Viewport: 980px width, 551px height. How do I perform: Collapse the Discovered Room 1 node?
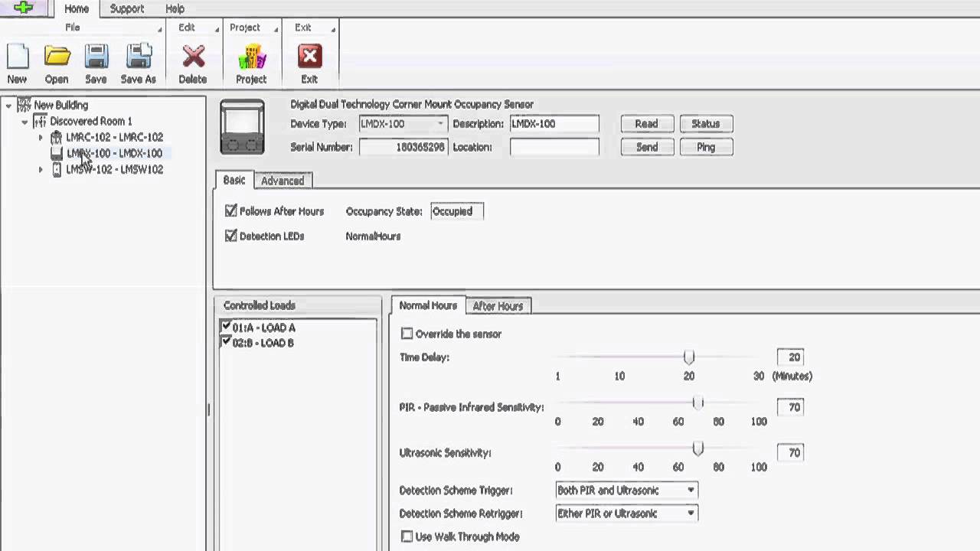pos(24,121)
